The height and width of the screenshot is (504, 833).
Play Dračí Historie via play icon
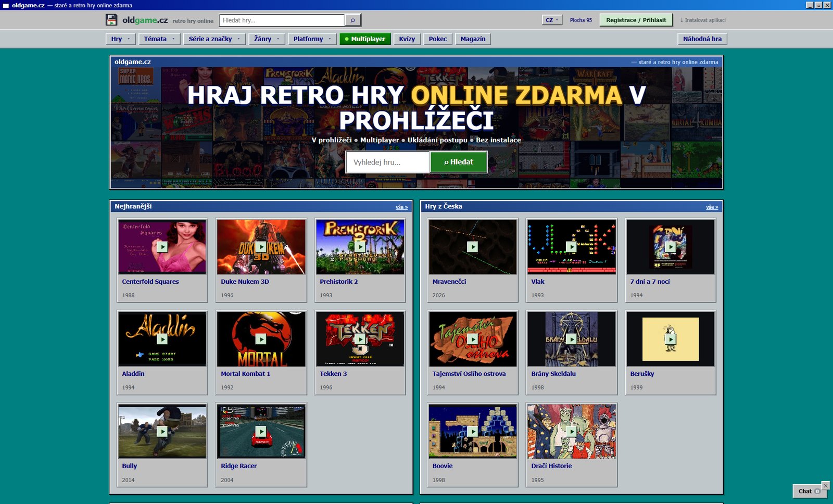click(571, 431)
